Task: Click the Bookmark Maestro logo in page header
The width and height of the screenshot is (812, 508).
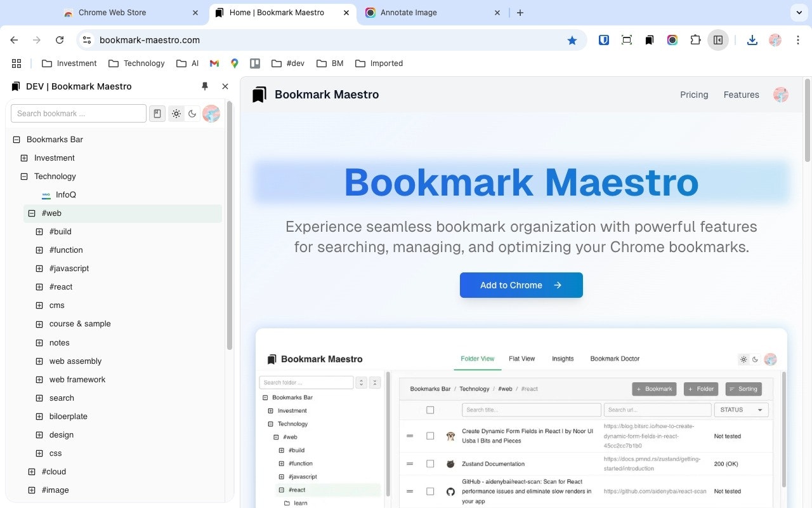Action: tap(259, 94)
